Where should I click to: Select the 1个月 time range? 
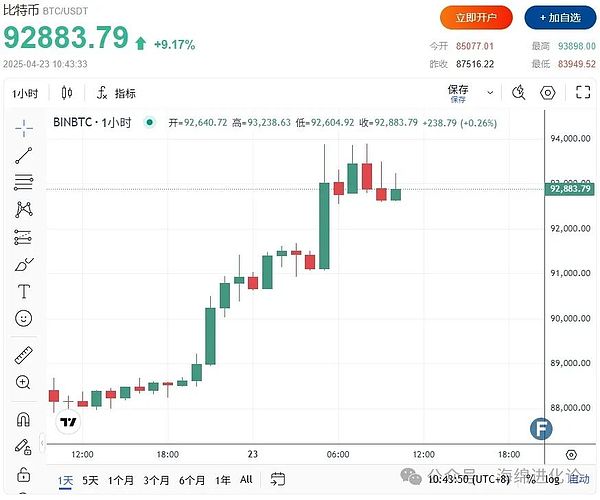[121, 480]
